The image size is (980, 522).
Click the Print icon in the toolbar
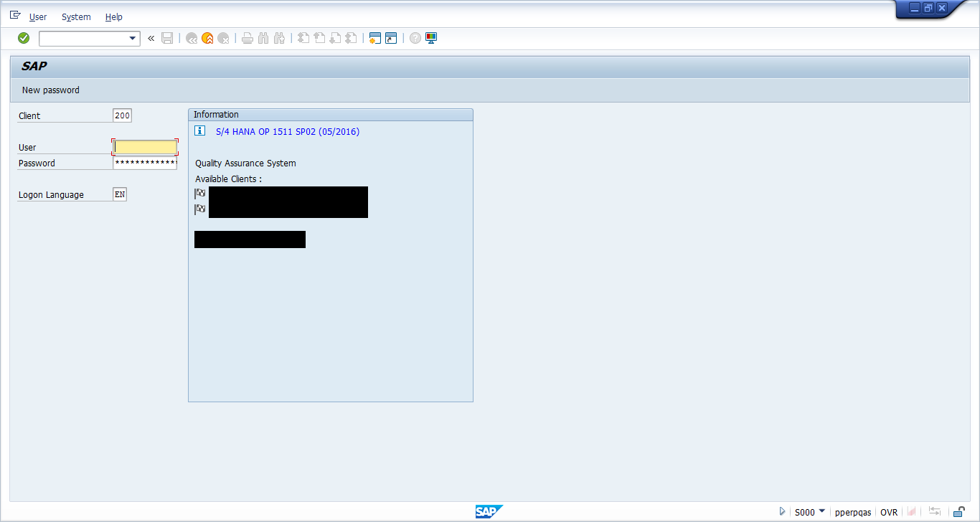coord(247,38)
